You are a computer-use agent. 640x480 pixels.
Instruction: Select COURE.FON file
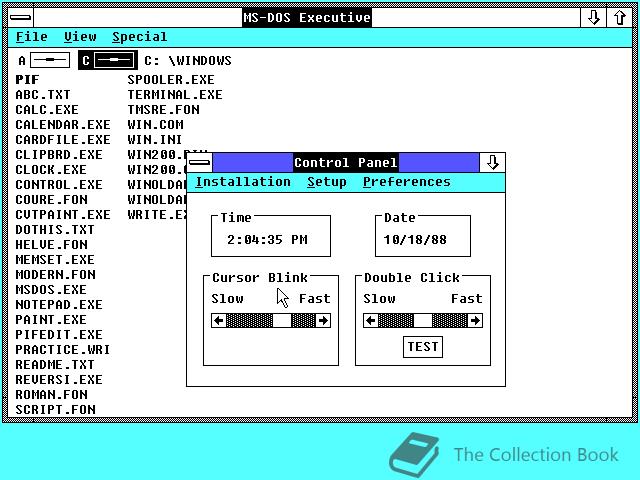[51, 200]
